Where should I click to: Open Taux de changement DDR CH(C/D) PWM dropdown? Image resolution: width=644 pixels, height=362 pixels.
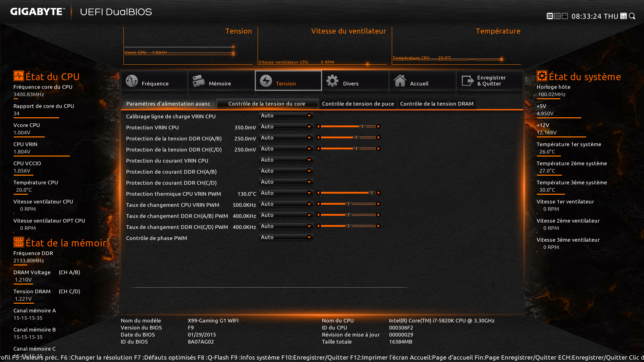tap(286, 226)
